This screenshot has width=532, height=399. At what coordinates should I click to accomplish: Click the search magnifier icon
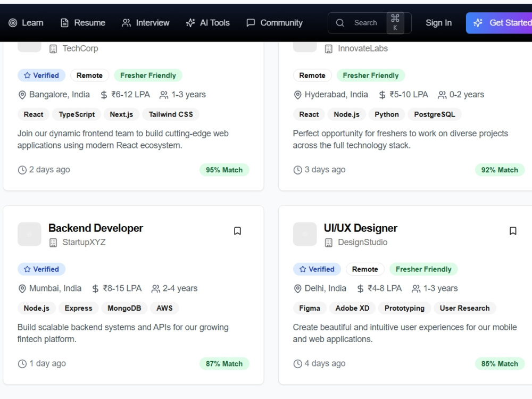[x=340, y=23]
